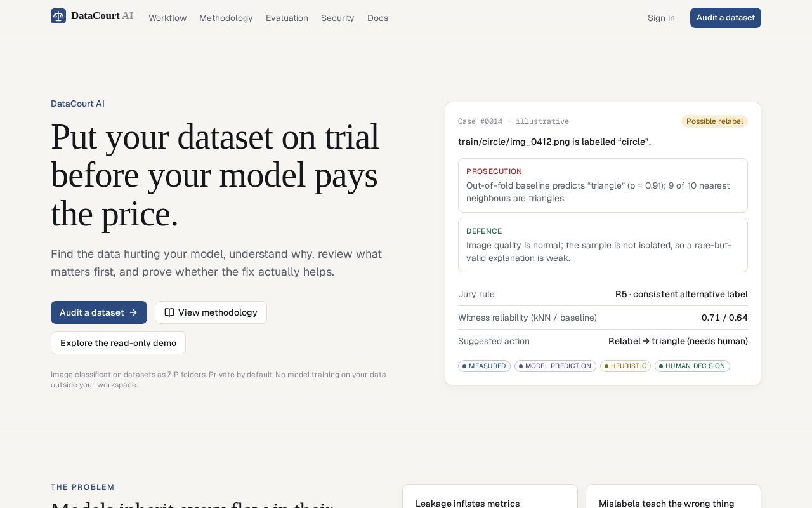
Task: Click the arrow icon in the hero Audit a dataset button
Action: point(133,312)
